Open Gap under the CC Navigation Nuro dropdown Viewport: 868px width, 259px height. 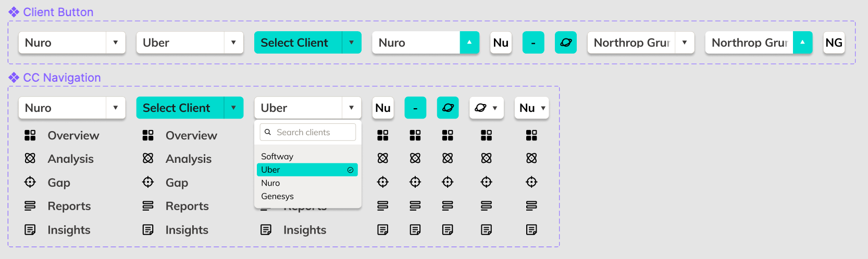click(x=47, y=183)
